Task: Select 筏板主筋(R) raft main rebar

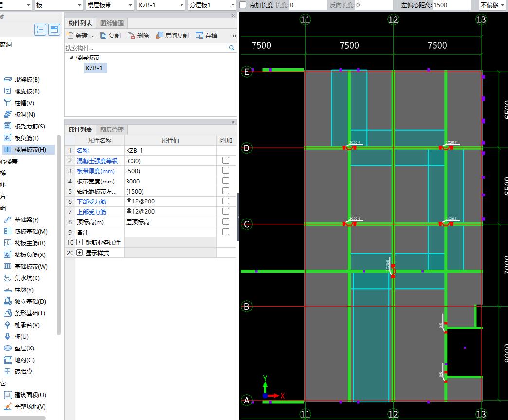Action: pos(25,243)
